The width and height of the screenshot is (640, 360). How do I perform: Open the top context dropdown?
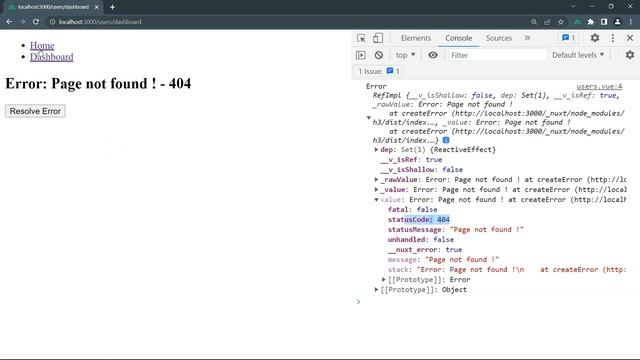pyautogui.click(x=405, y=55)
